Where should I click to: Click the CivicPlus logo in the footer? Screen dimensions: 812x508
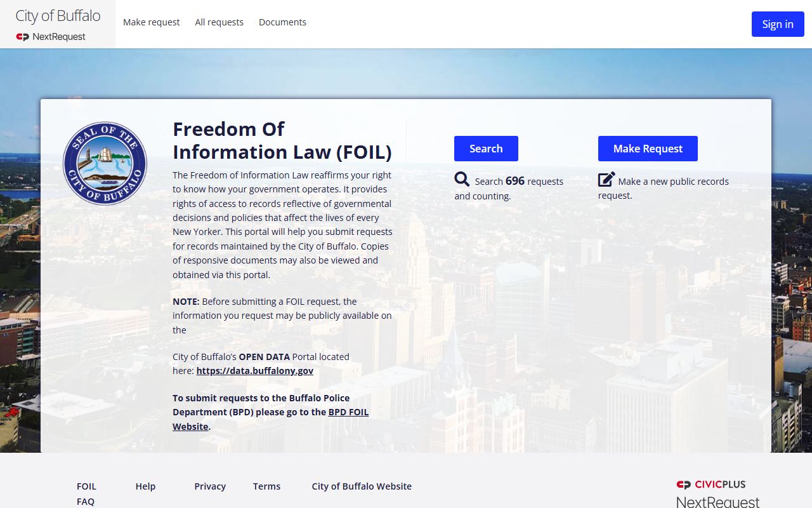pyautogui.click(x=711, y=485)
